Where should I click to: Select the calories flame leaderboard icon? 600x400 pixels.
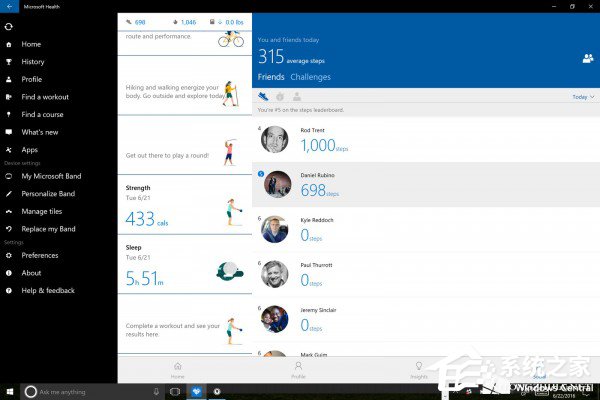point(280,96)
